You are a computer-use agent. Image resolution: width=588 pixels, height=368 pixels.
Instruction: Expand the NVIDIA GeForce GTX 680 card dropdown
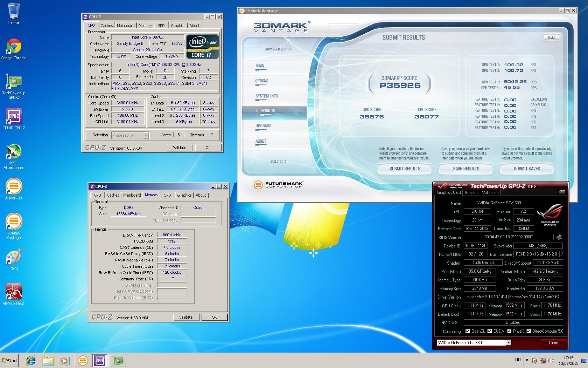click(x=509, y=343)
